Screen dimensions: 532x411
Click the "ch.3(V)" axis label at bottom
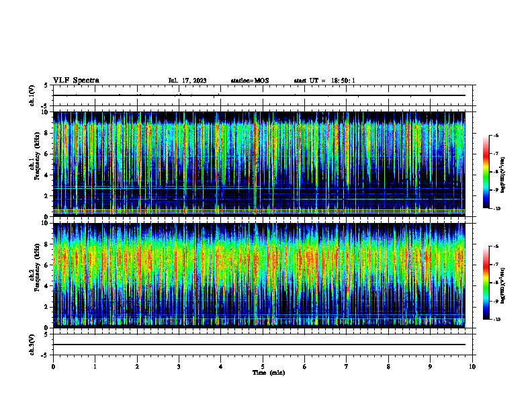point(32,345)
